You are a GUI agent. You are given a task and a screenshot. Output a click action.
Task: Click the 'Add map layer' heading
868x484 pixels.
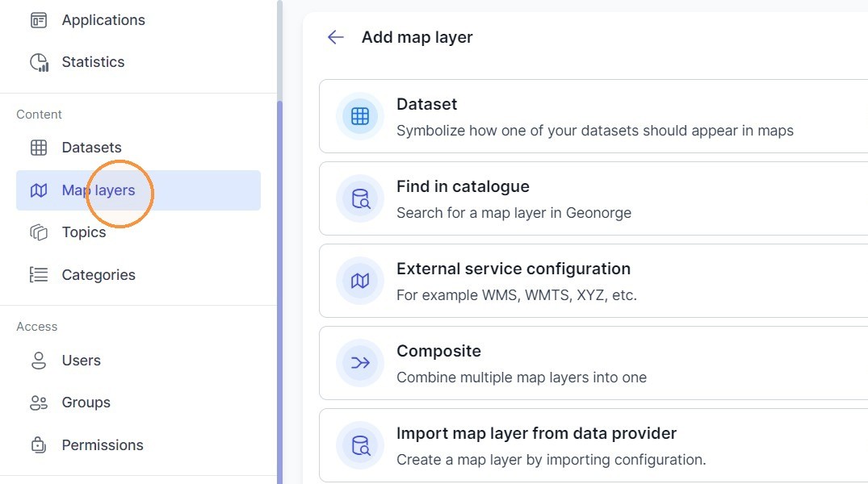[x=417, y=37]
